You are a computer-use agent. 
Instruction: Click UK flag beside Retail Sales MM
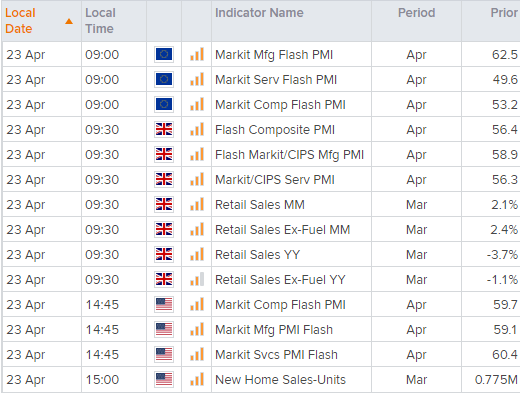click(164, 204)
